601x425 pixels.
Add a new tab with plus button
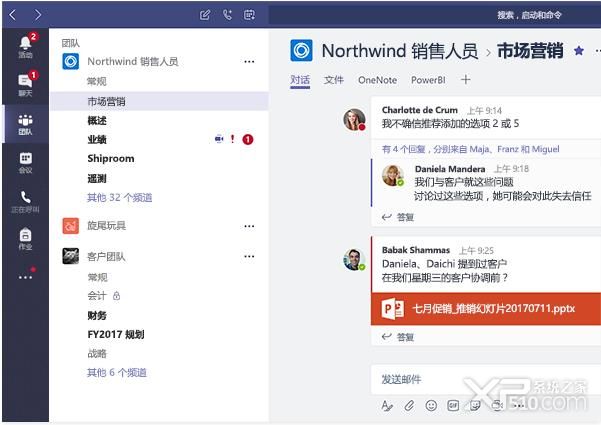click(x=465, y=80)
